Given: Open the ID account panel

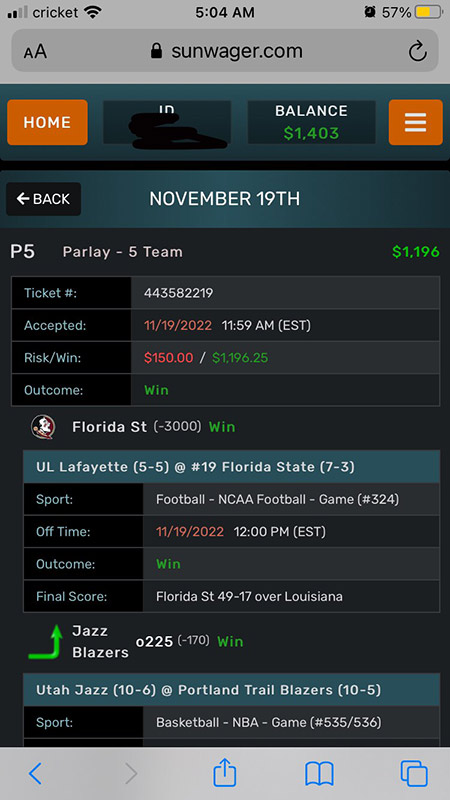Looking at the screenshot, I should click(x=167, y=122).
